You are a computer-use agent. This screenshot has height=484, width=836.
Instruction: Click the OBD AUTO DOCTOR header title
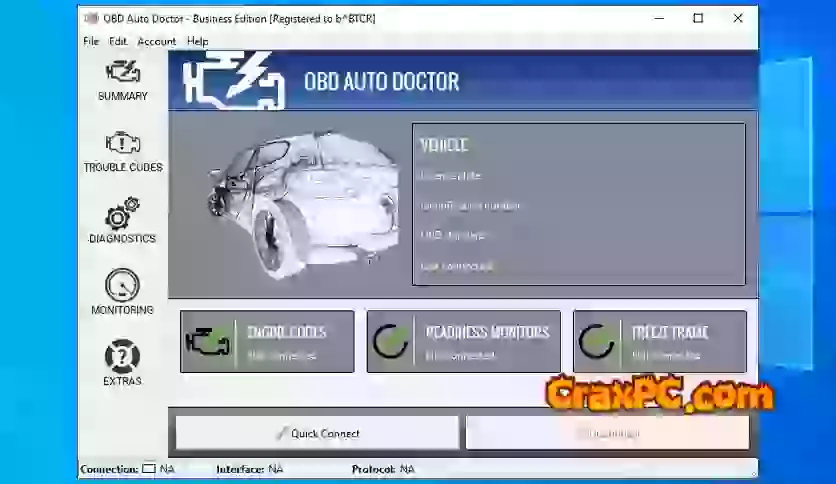pos(381,82)
